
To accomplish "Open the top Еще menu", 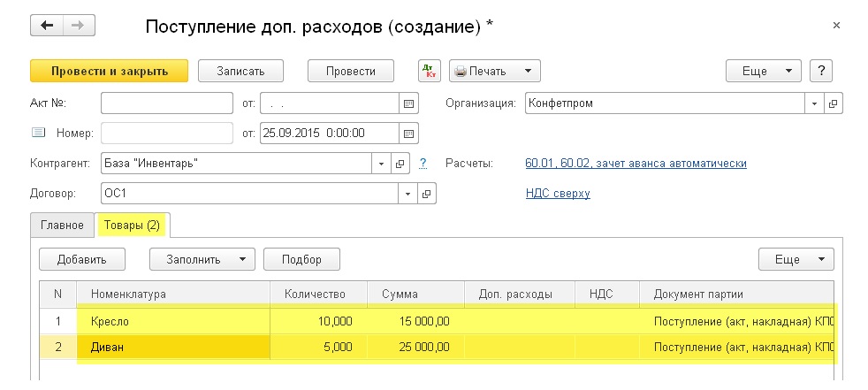I will click(764, 71).
